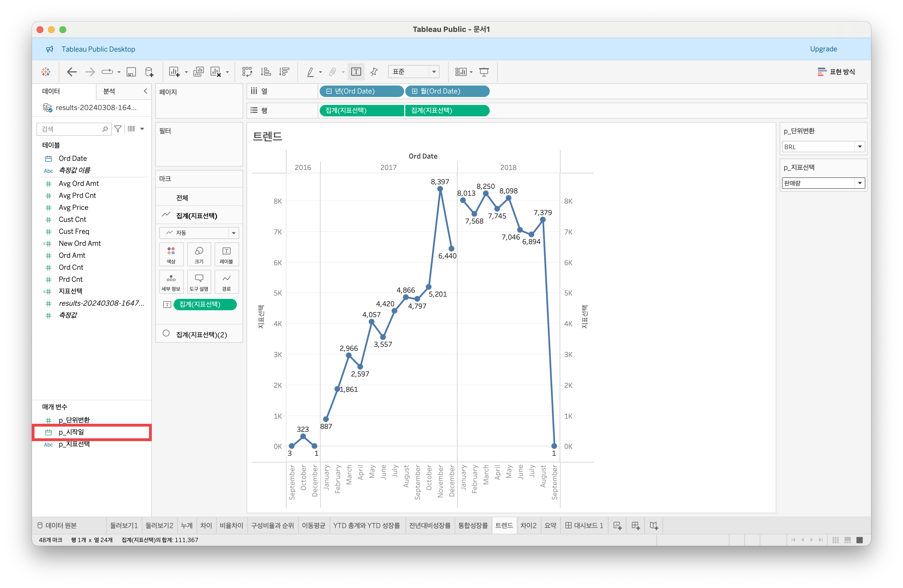Collapse the data pane with the arrow
Image resolution: width=903 pixels, height=588 pixels.
click(145, 91)
